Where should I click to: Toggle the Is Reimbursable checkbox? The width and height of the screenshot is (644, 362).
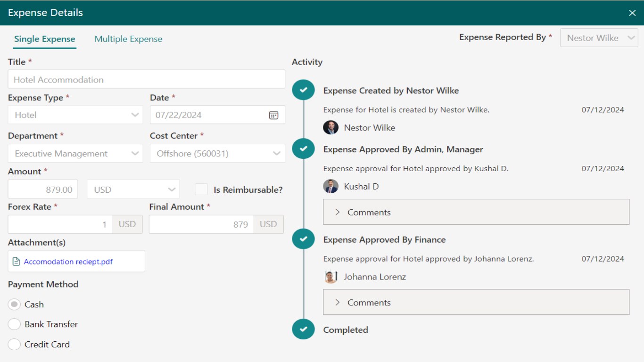pyautogui.click(x=201, y=189)
